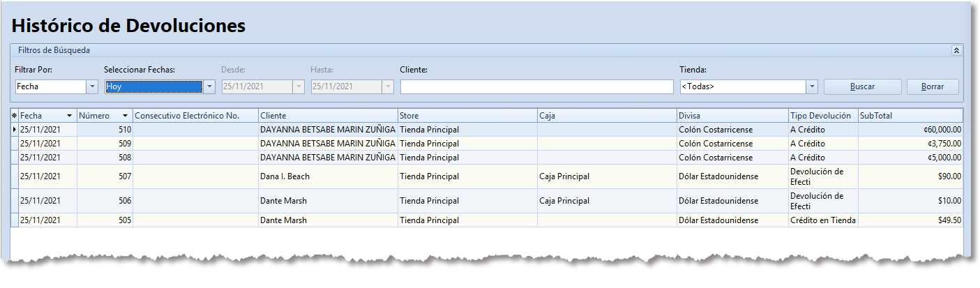Select return number 510
This screenshot has width=980, height=288.
click(x=105, y=129)
